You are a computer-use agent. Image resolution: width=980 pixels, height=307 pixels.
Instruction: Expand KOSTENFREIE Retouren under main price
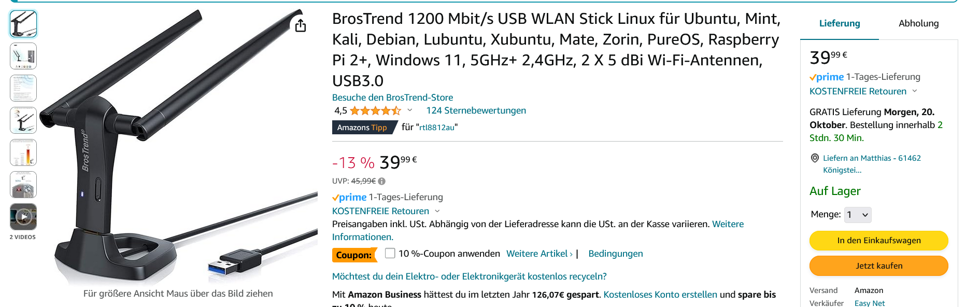[x=437, y=211]
